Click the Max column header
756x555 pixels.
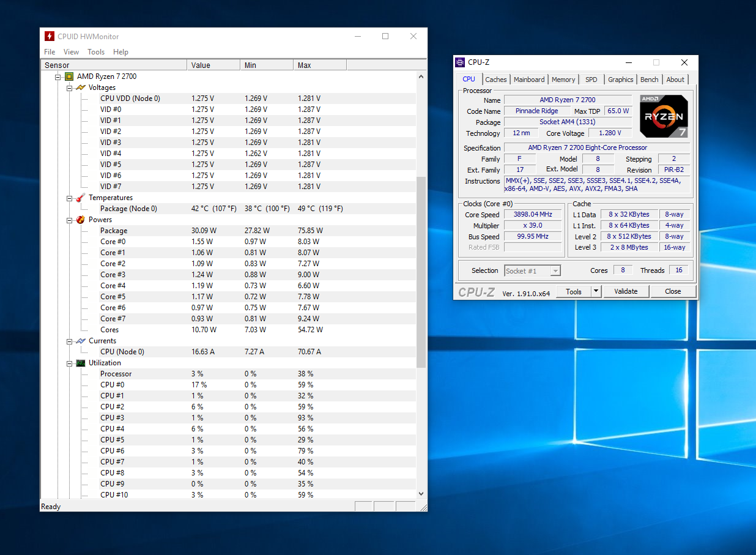(320, 65)
